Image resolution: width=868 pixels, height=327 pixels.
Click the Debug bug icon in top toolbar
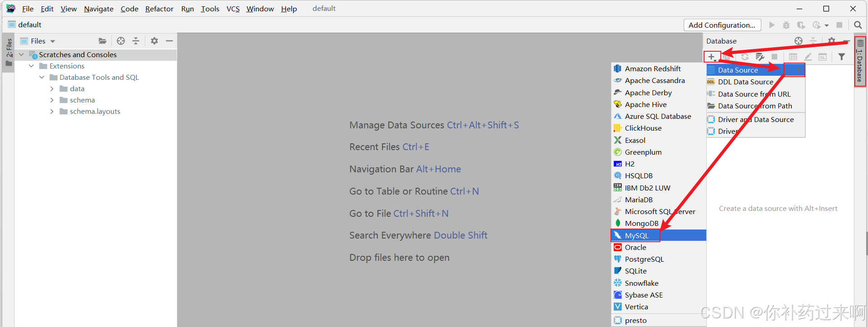point(786,25)
